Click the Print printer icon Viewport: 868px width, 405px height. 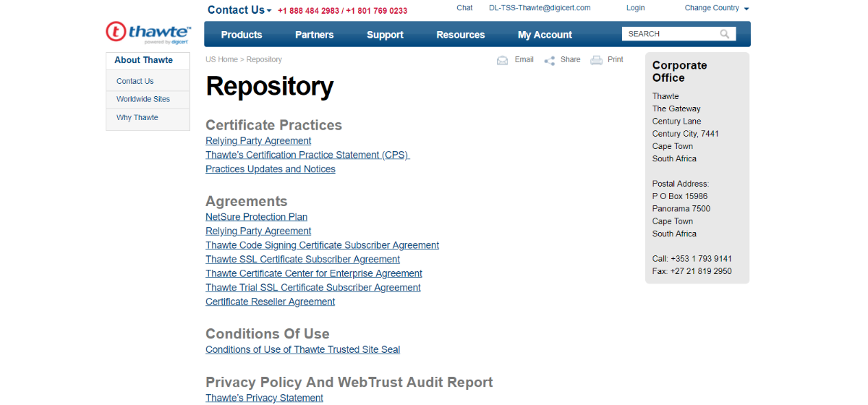(597, 60)
